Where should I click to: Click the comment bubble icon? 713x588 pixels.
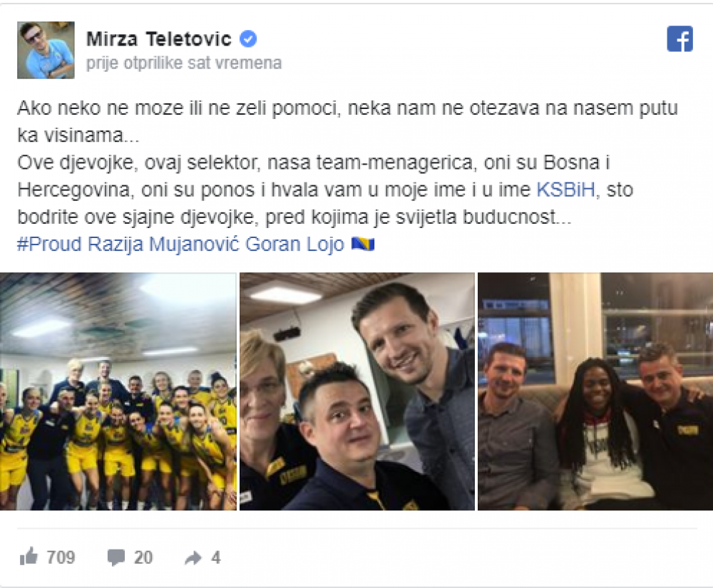[x=116, y=557]
